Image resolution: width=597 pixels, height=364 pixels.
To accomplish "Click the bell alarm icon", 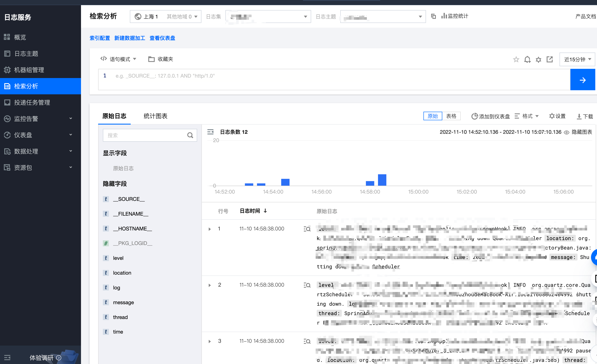I will 527,59.
